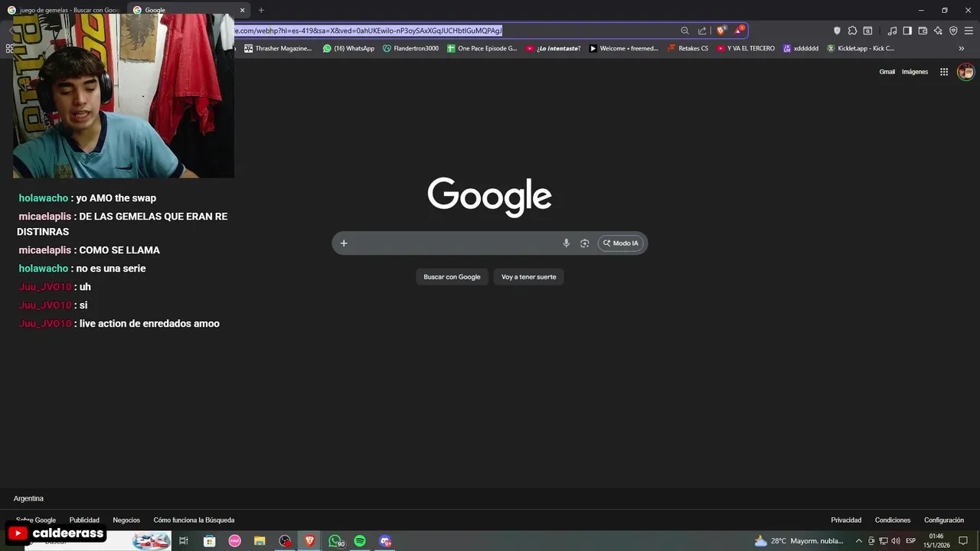This screenshot has width=980, height=551.
Task: Open the (16) WhatsApp bookmark
Action: (x=348, y=48)
